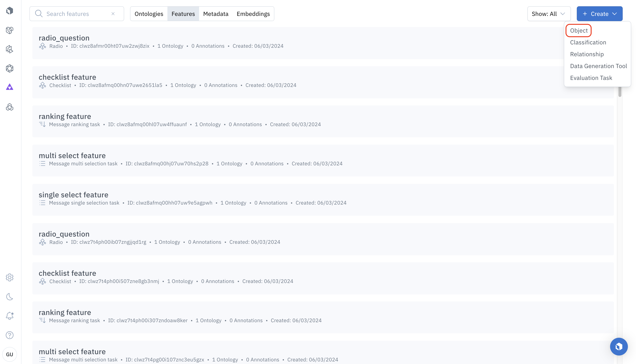Click the Radio icon on second radio_question row
This screenshot has height=364, width=636.
pos(43,242)
